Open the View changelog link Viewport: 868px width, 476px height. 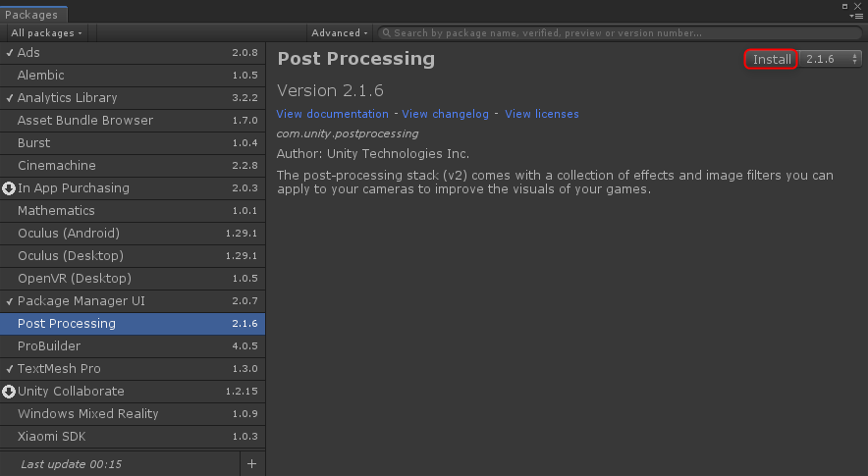(445, 114)
